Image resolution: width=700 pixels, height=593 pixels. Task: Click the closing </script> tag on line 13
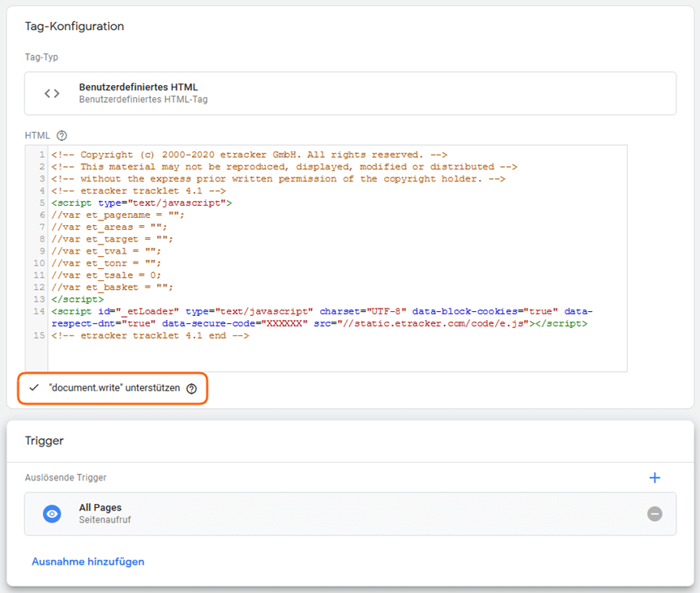(x=77, y=299)
